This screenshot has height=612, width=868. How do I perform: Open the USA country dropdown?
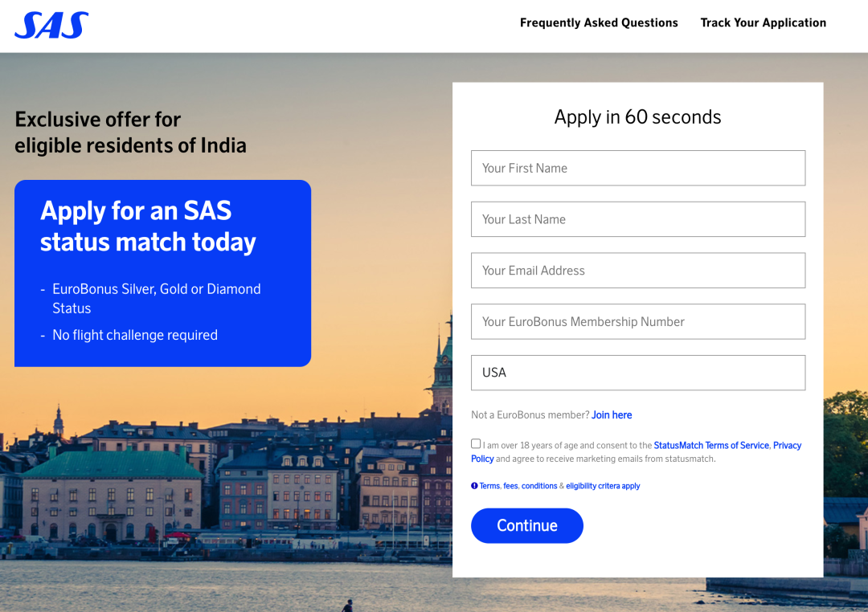(x=637, y=373)
